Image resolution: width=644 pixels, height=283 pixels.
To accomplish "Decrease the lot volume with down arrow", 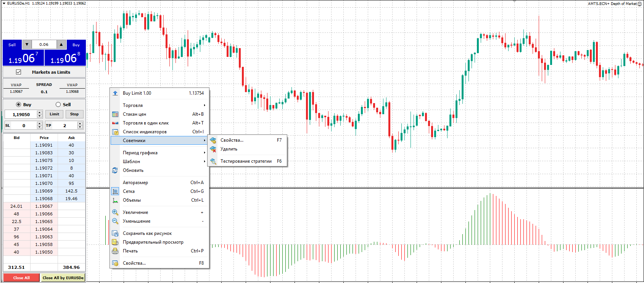I will 27,45.
